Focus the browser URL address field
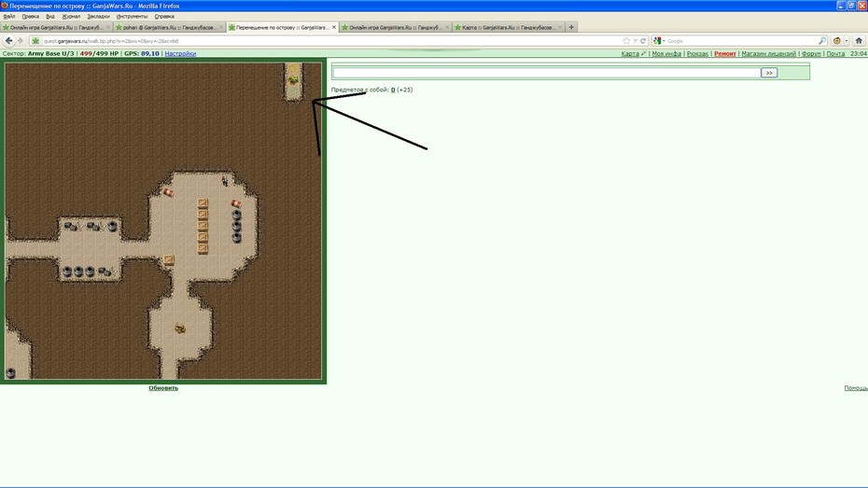The image size is (868, 488). tap(331, 41)
